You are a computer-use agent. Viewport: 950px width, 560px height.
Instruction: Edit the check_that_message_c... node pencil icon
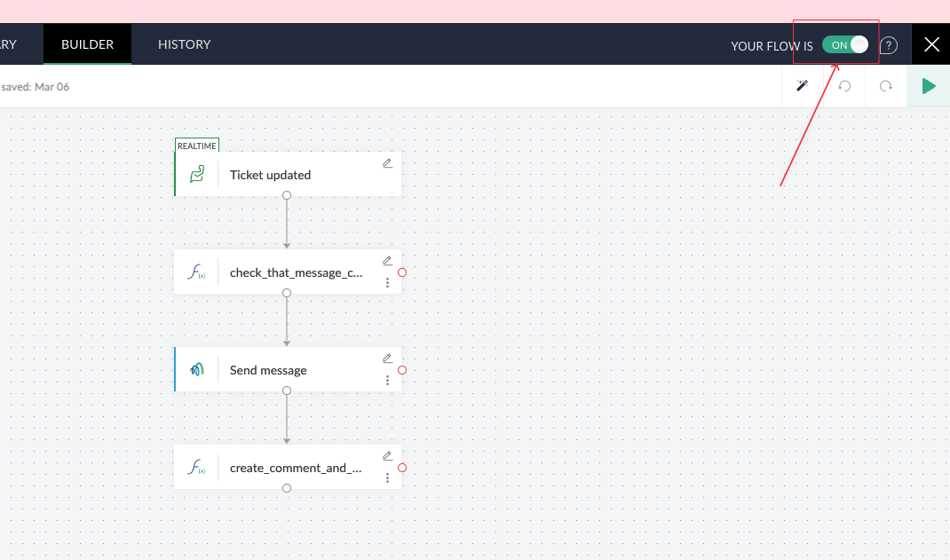(387, 261)
